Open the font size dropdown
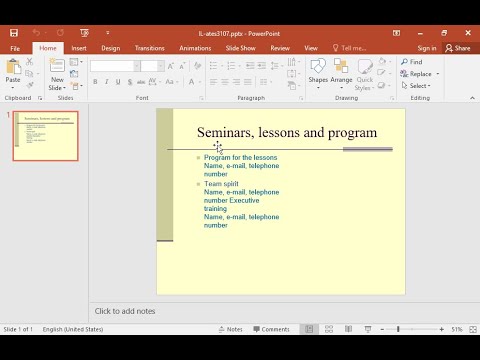This screenshot has height=360, width=480. pos(161,66)
